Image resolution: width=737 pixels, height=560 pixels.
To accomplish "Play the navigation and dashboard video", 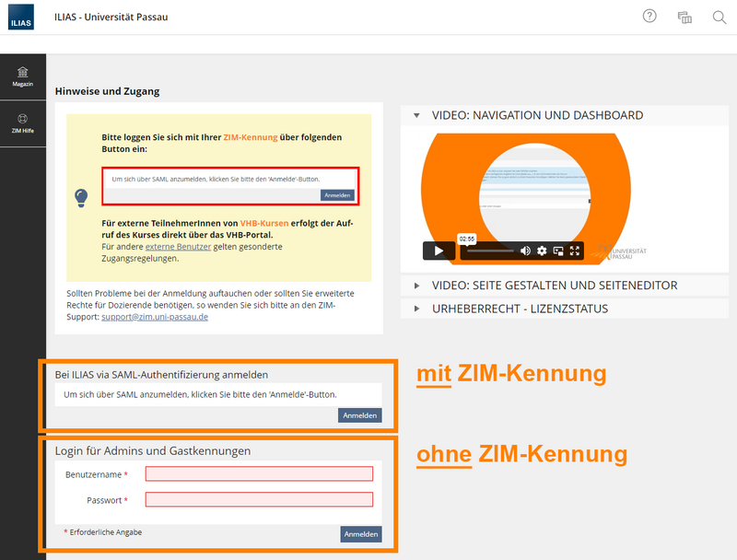I will click(439, 251).
